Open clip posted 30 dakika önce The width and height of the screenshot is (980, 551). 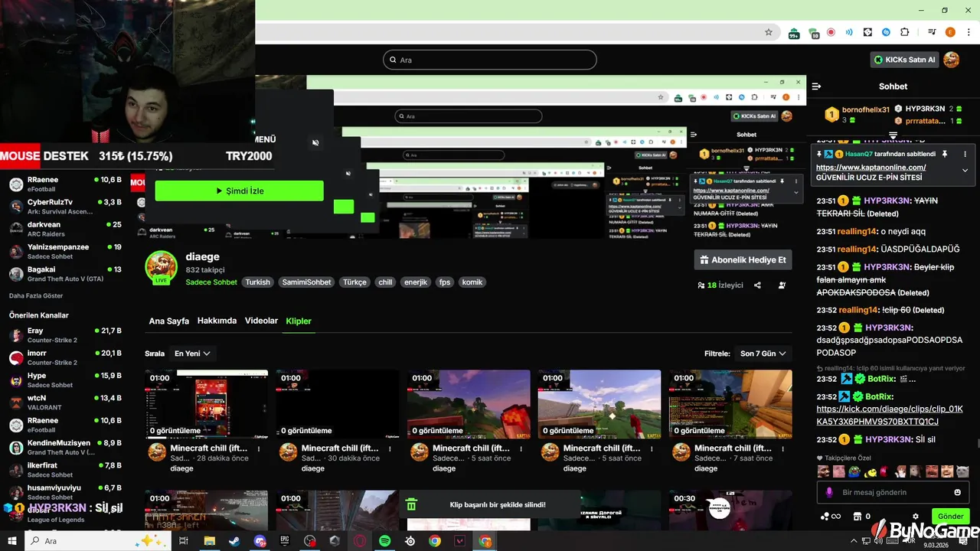tap(338, 404)
